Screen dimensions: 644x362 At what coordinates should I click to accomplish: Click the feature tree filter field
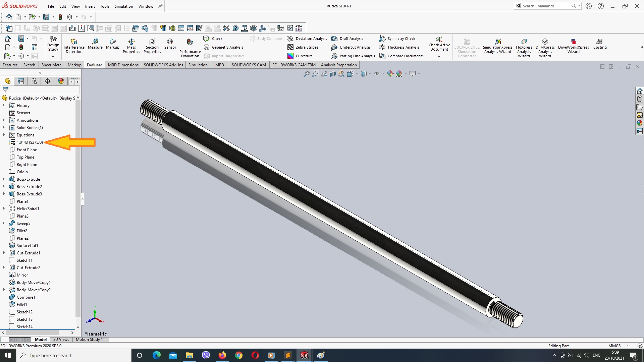click(x=41, y=90)
